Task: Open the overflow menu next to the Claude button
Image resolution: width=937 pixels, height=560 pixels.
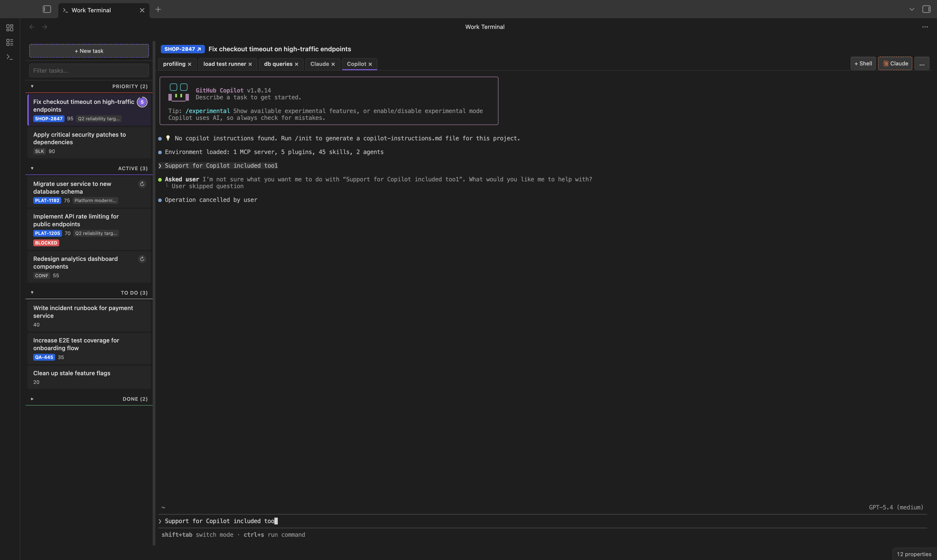Action: (922, 63)
